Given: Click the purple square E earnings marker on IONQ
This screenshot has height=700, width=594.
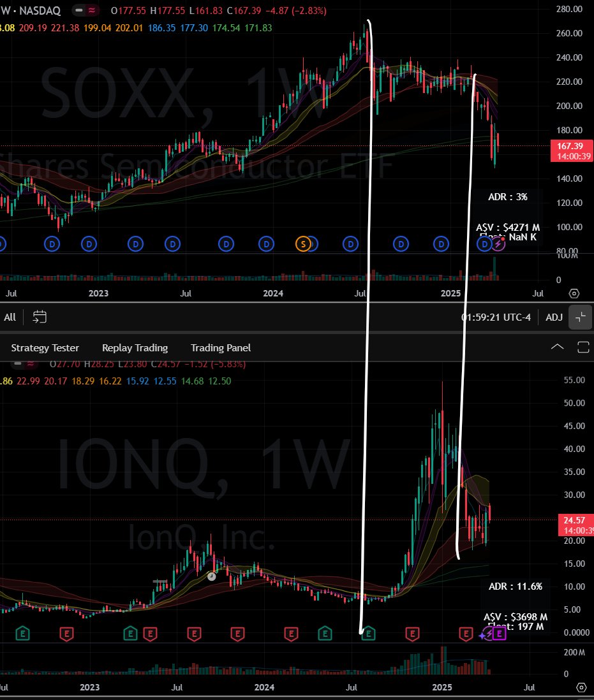Looking at the screenshot, I should 500,633.
